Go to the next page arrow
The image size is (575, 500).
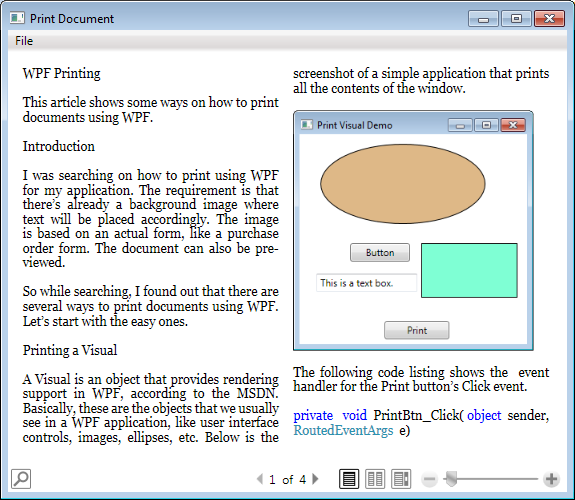tap(315, 479)
